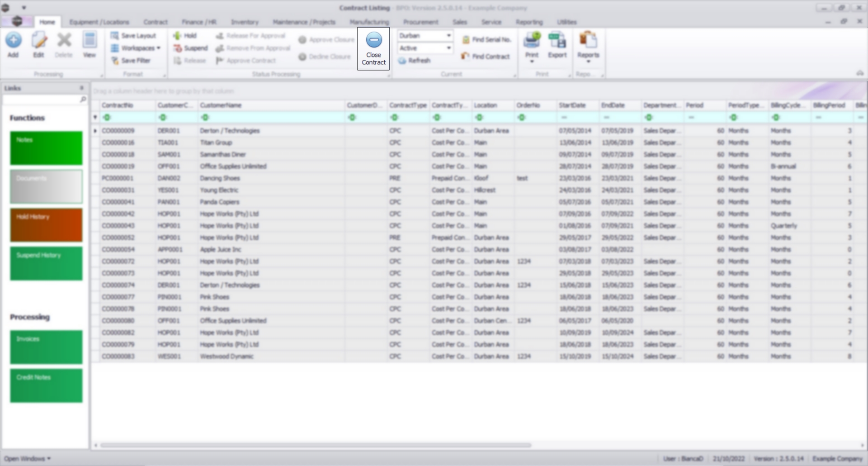Sort by ContractNo column header
The width and height of the screenshot is (868, 466).
[x=127, y=105]
